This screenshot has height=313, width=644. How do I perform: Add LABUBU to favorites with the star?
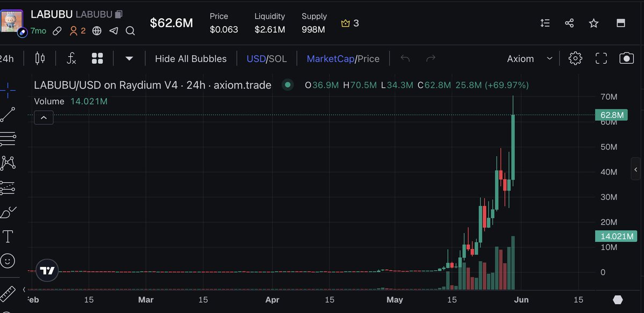click(594, 23)
